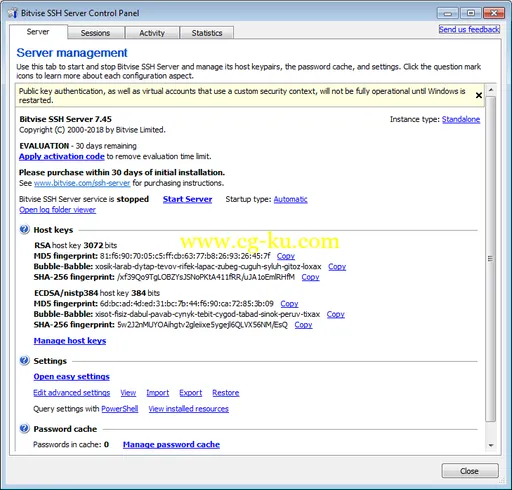Click View installed resources link

[x=189, y=409]
